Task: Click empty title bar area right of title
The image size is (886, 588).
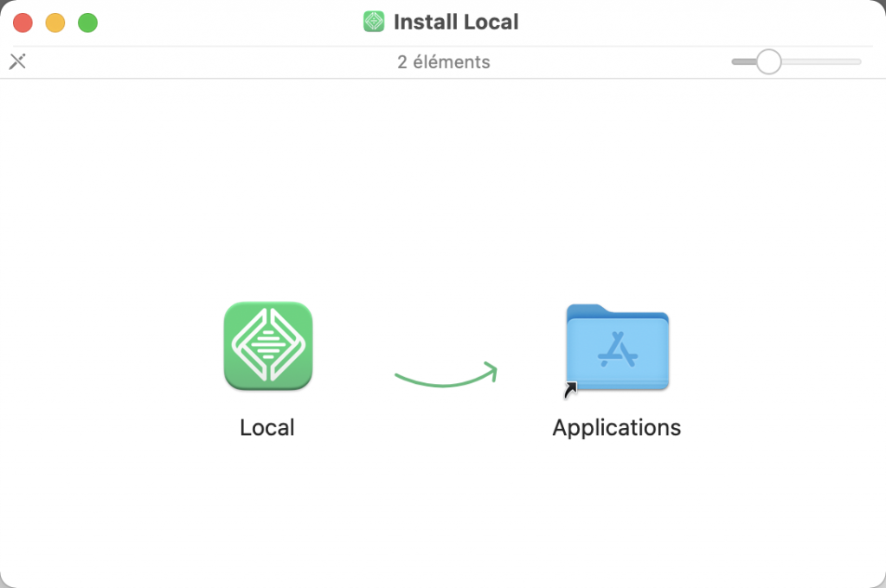Action: click(692, 22)
